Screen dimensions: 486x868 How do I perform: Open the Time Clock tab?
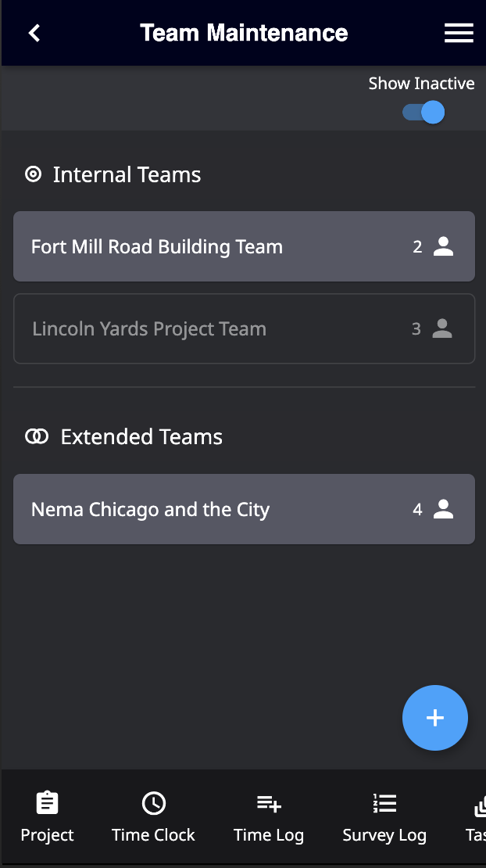pos(153,818)
